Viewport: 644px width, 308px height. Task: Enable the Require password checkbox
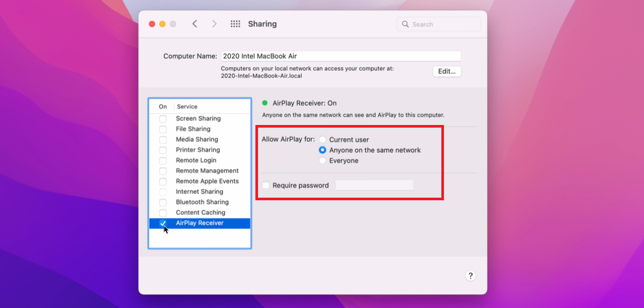tap(266, 185)
